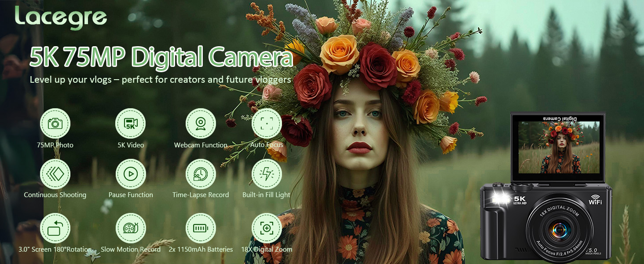Image resolution: width=644 pixels, height=264 pixels.
Task: Click the '2x 1150mAh Batteries' label
Action: tap(201, 249)
